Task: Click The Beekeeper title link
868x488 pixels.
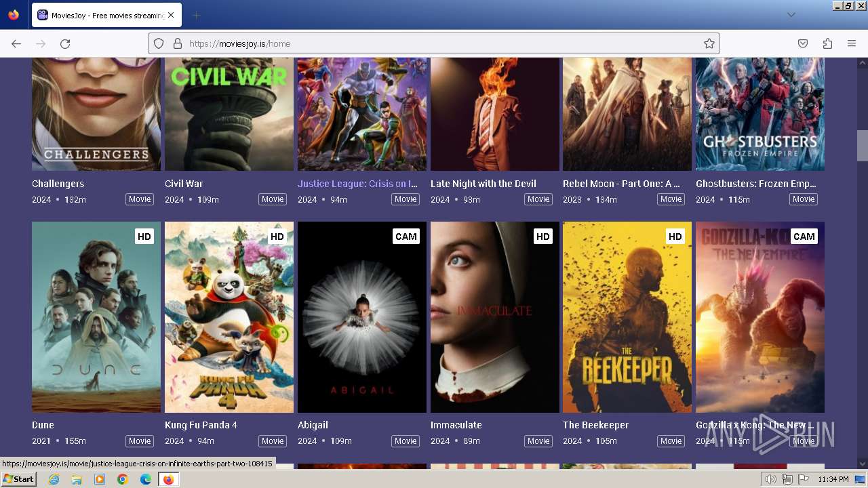Action: (596, 425)
